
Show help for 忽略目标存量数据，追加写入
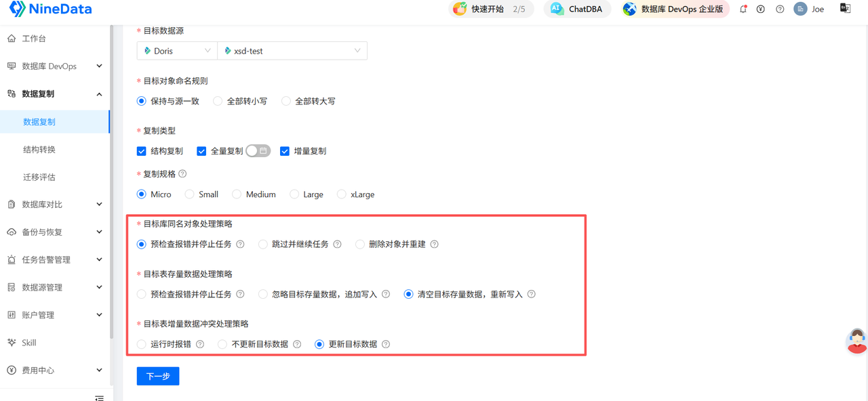(x=386, y=295)
